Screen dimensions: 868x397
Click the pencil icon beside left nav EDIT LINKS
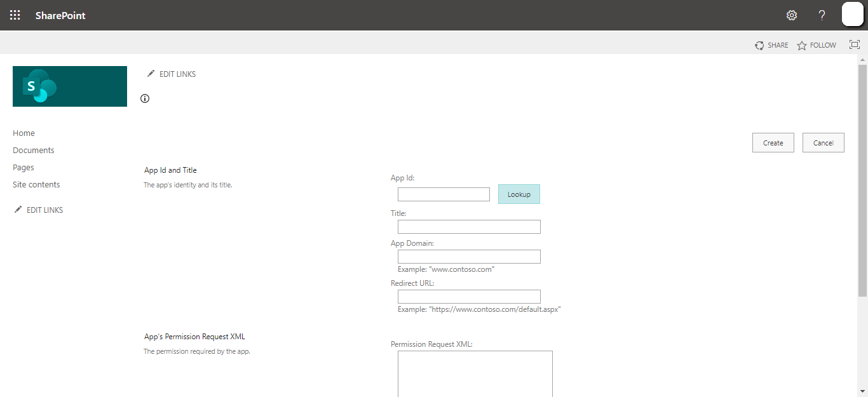(x=18, y=210)
